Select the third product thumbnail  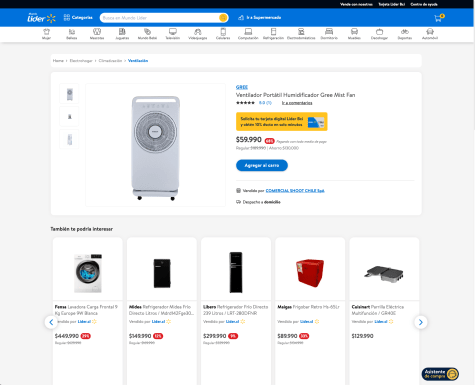(69, 139)
